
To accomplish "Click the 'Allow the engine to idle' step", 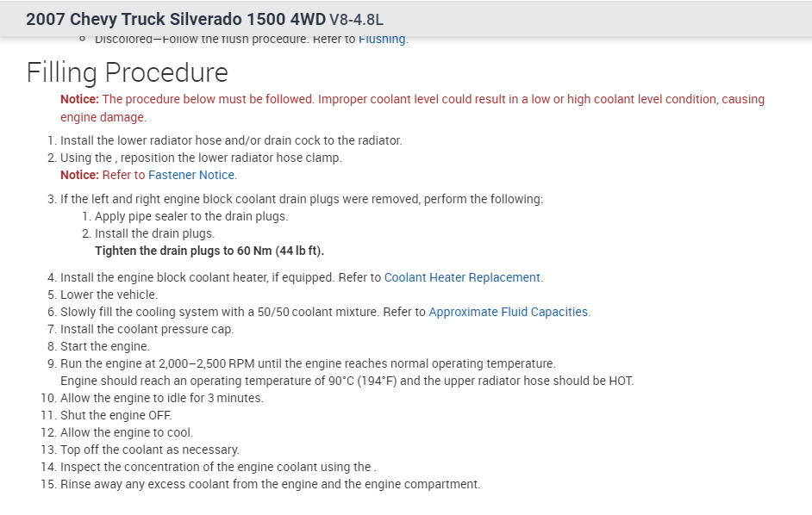I will (162, 398).
